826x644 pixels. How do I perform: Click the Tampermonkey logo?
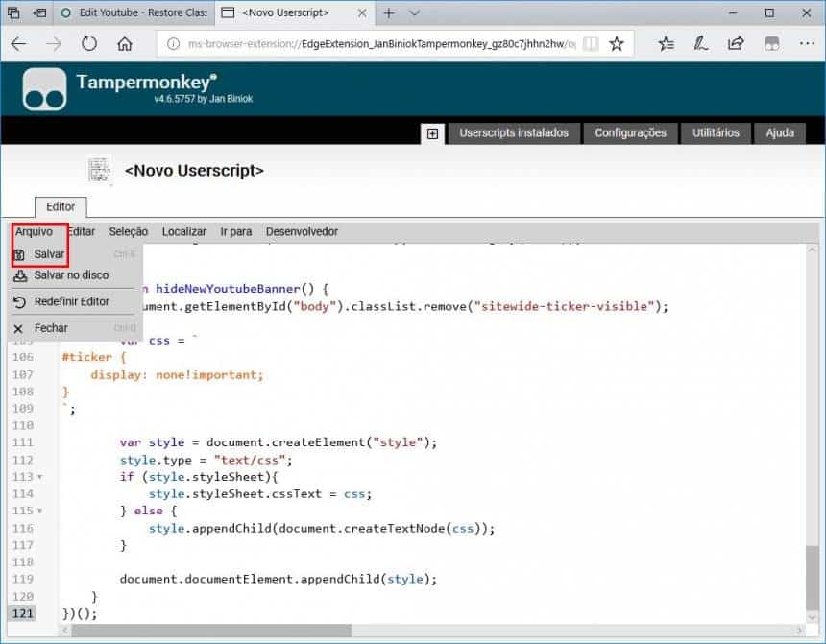click(45, 89)
